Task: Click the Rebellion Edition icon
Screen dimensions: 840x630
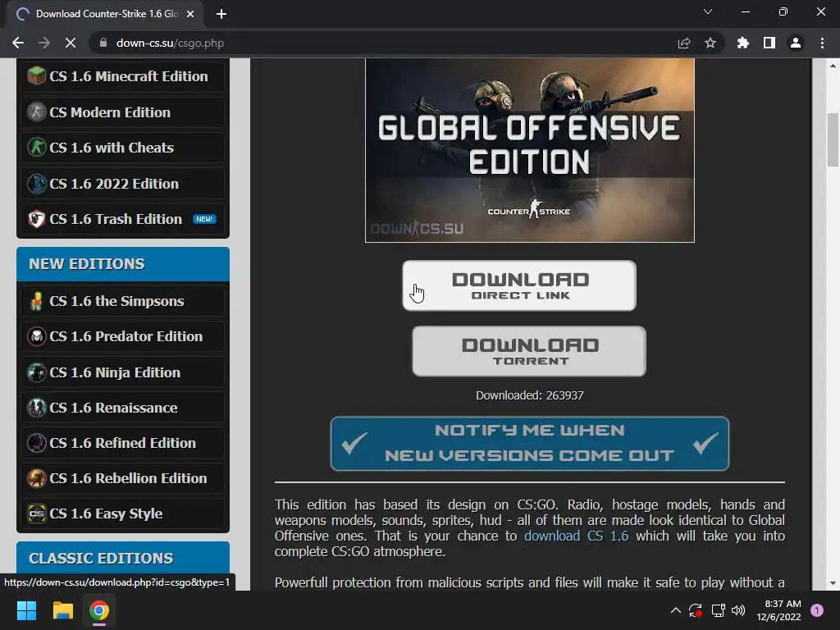Action: [36, 478]
